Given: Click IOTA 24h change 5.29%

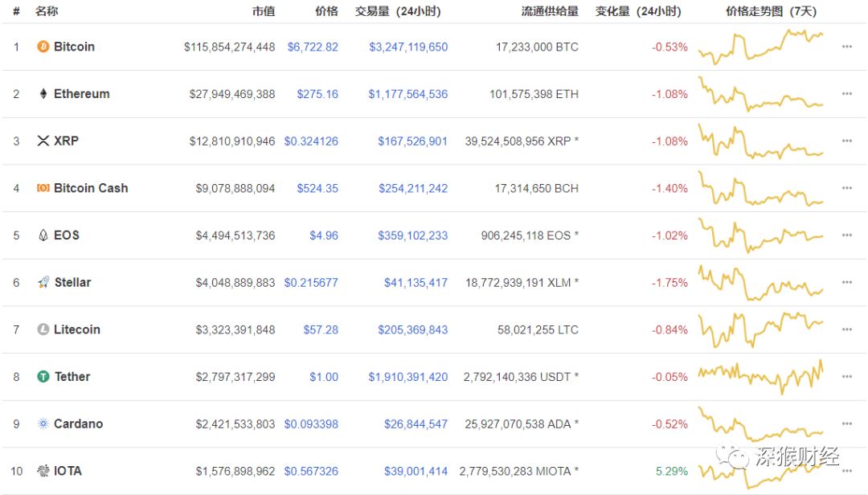Looking at the screenshot, I should 671,471.
